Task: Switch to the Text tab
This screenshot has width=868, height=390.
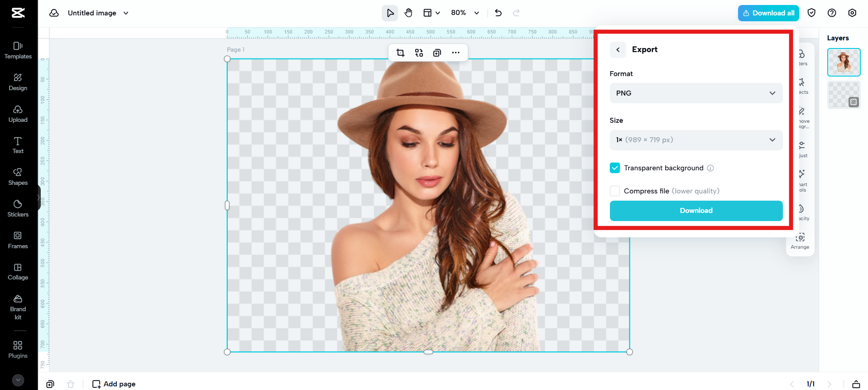Action: 18,145
